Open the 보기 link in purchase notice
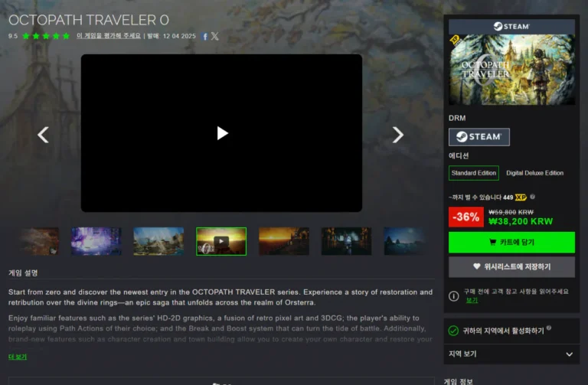588x385 pixels. [472, 300]
